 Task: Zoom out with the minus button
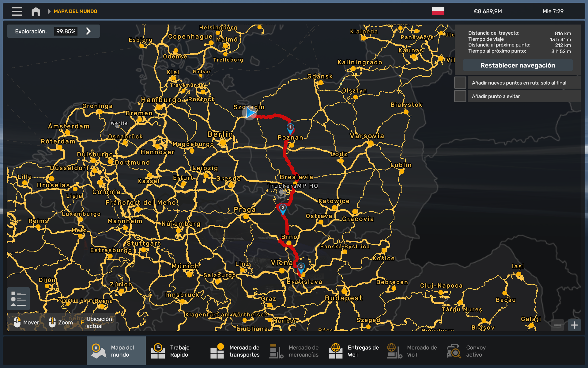coord(557,325)
